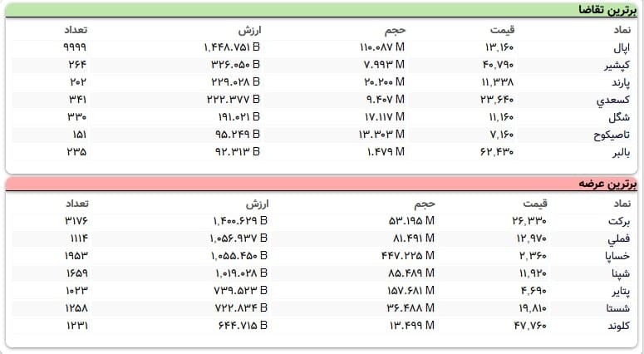Click the شگل symbol name
Screen dimensions: 644x354
tap(621, 117)
